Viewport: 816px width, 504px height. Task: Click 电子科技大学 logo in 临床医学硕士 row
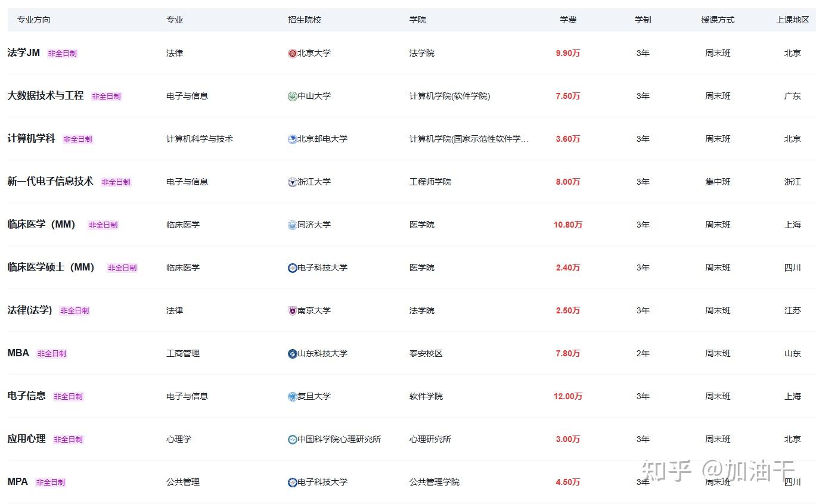292,268
